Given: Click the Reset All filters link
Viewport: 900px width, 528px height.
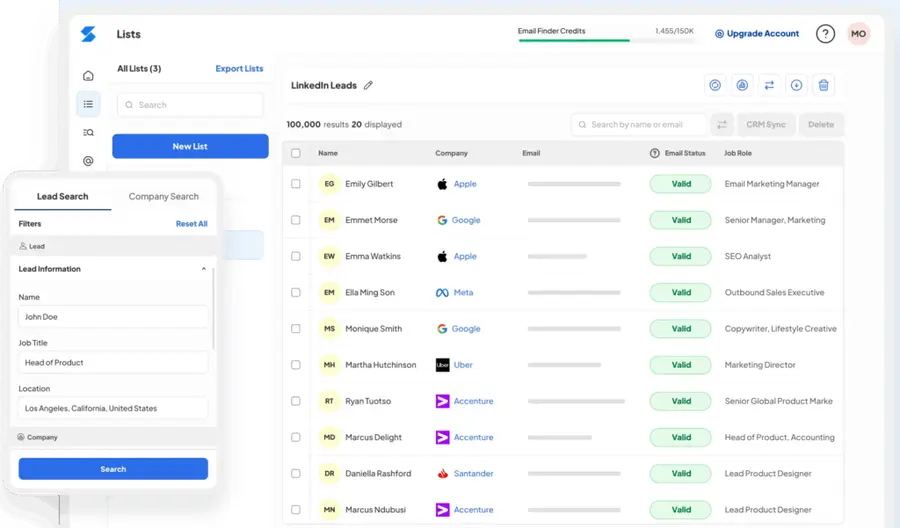Looking at the screenshot, I should click(192, 224).
